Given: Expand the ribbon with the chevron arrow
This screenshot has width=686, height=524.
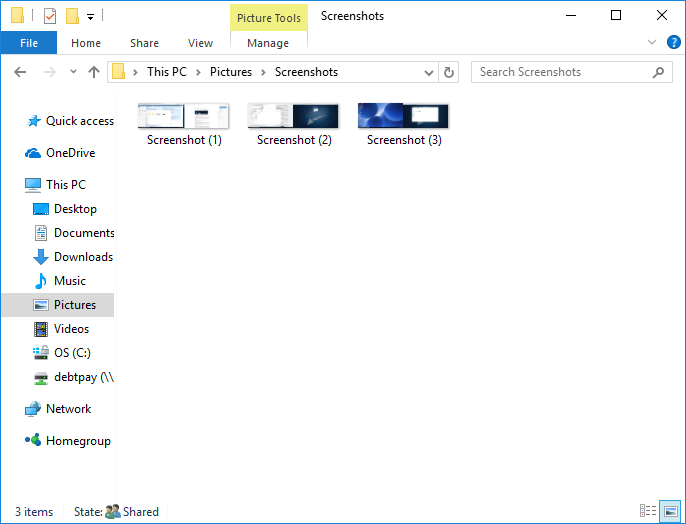Looking at the screenshot, I should [652, 42].
